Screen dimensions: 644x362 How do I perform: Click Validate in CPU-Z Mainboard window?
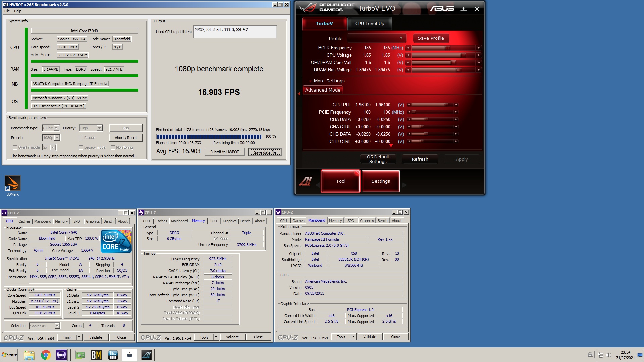point(370,337)
